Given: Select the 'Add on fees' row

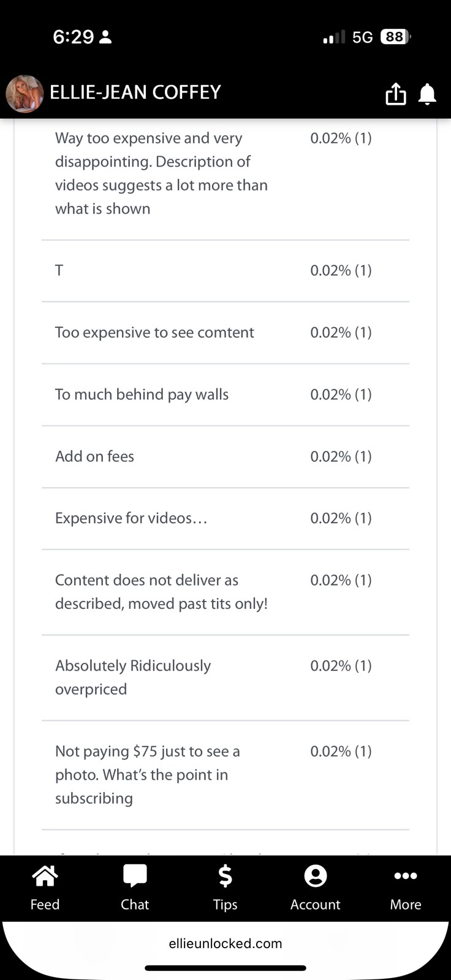Looking at the screenshot, I should (225, 456).
